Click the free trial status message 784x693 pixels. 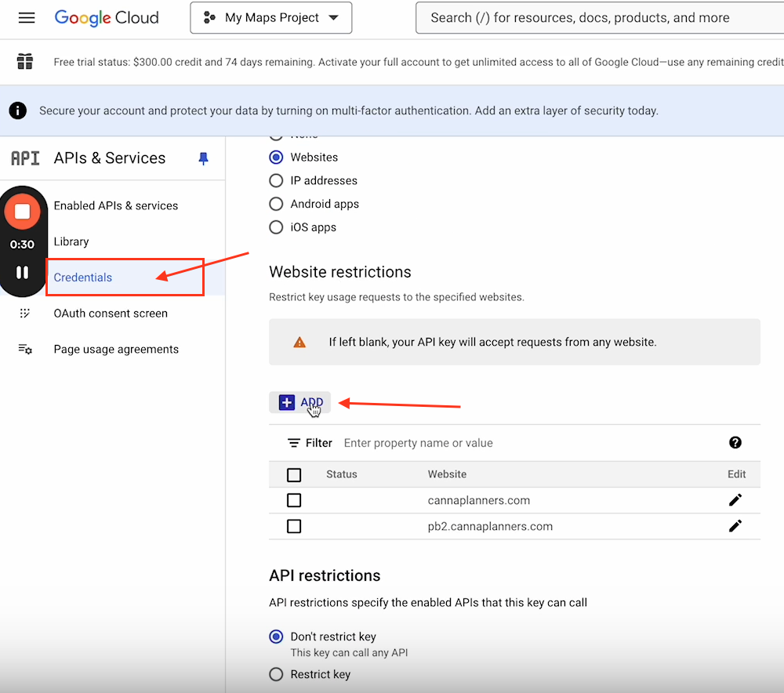pyautogui.click(x=419, y=62)
